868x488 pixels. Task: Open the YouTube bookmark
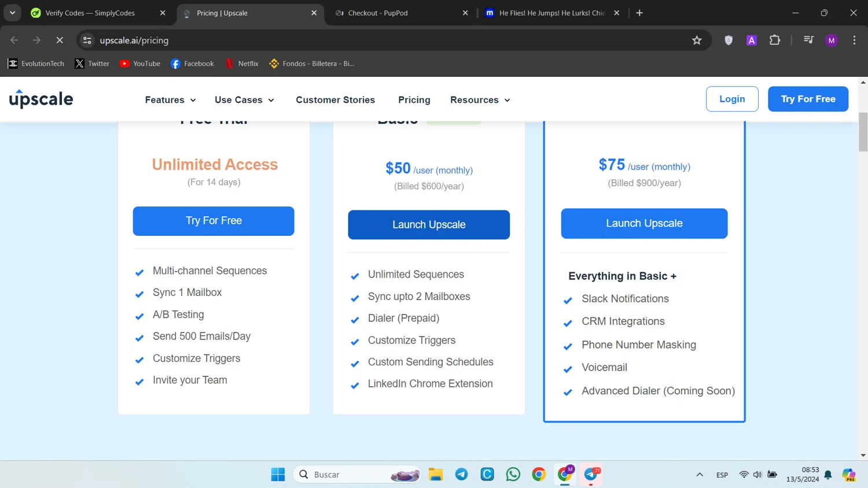139,64
